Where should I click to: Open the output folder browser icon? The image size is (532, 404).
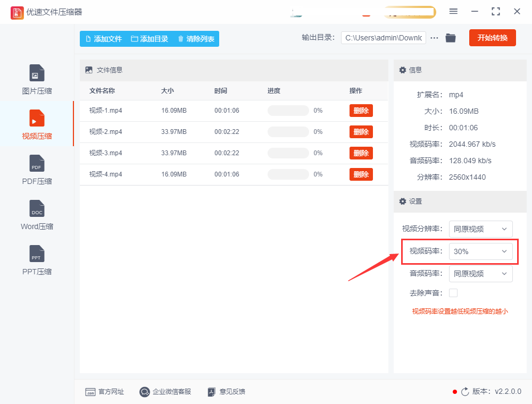click(x=450, y=38)
